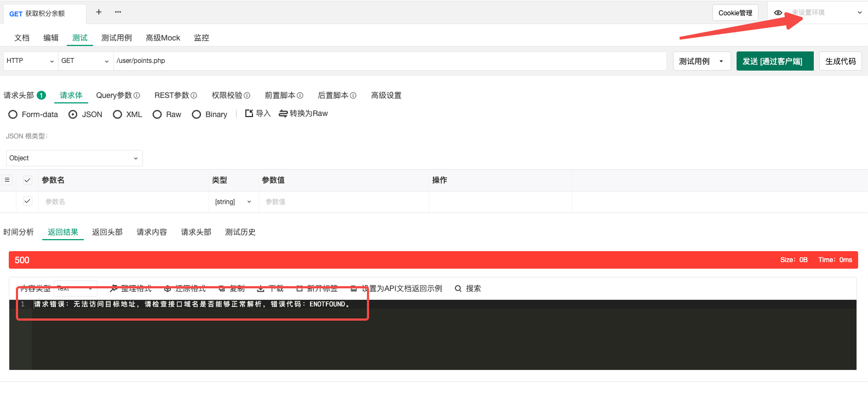Open a new API tab with plus icon
This screenshot has height=406, width=868.
coord(99,12)
